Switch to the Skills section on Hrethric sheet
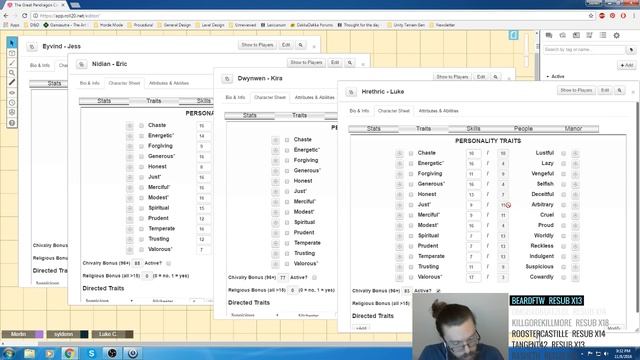640x360 pixels. [x=473, y=129]
